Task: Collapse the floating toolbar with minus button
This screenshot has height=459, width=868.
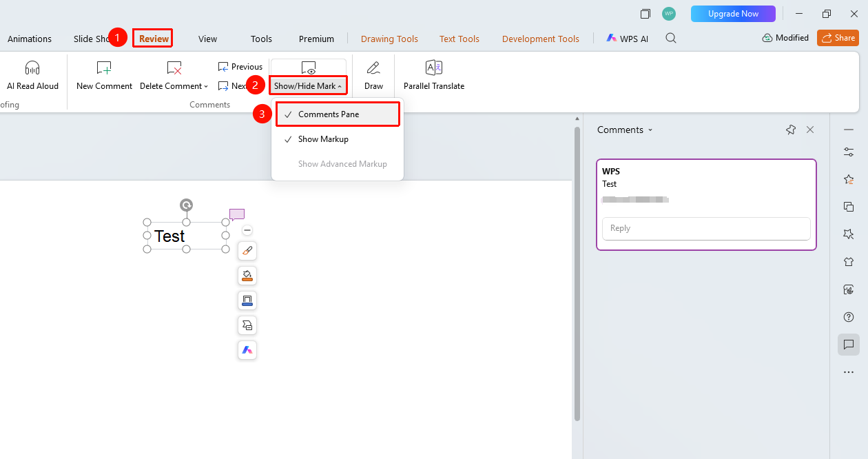Action: [247, 230]
